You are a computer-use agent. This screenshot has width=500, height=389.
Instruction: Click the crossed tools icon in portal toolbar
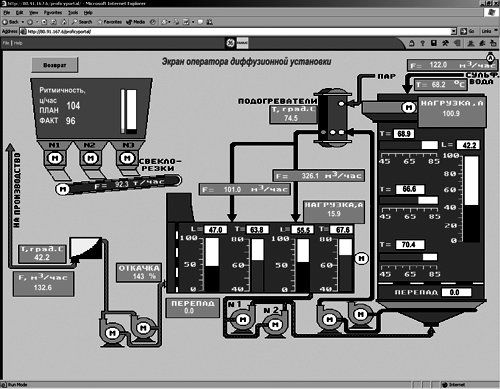[445, 43]
